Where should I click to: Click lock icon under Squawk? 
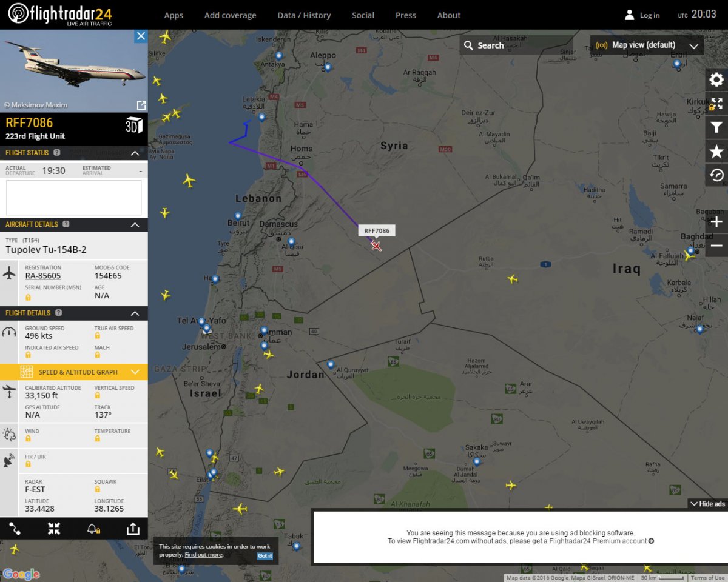click(x=98, y=489)
